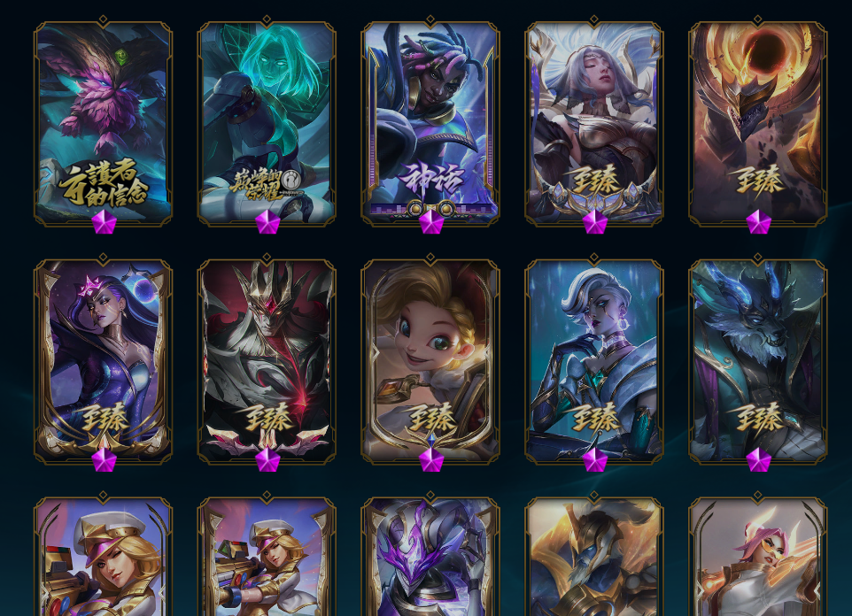Select gem beneath black hole dragon card
The width and height of the screenshot is (852, 616).
pyautogui.click(x=758, y=222)
